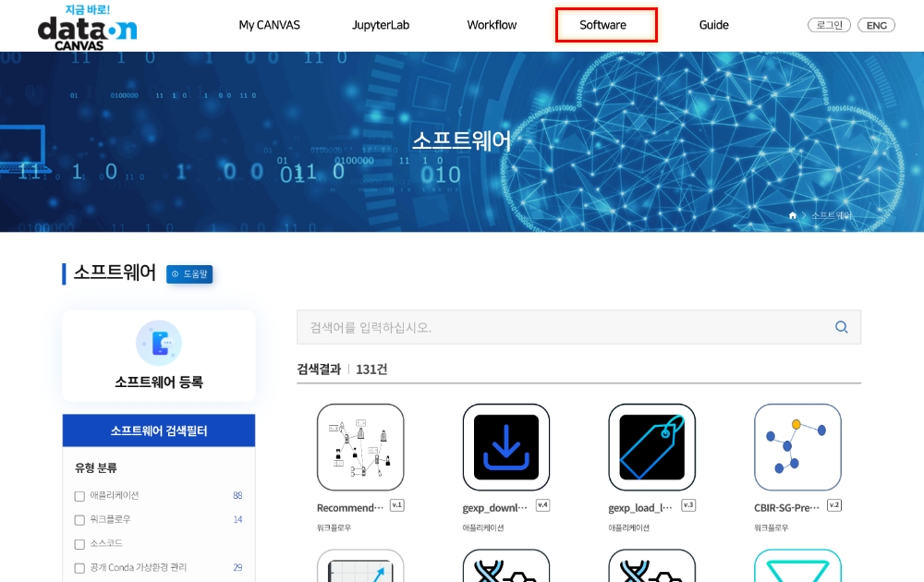The image size is (924, 582).
Task: Select the Software menu item
Action: click(x=602, y=25)
